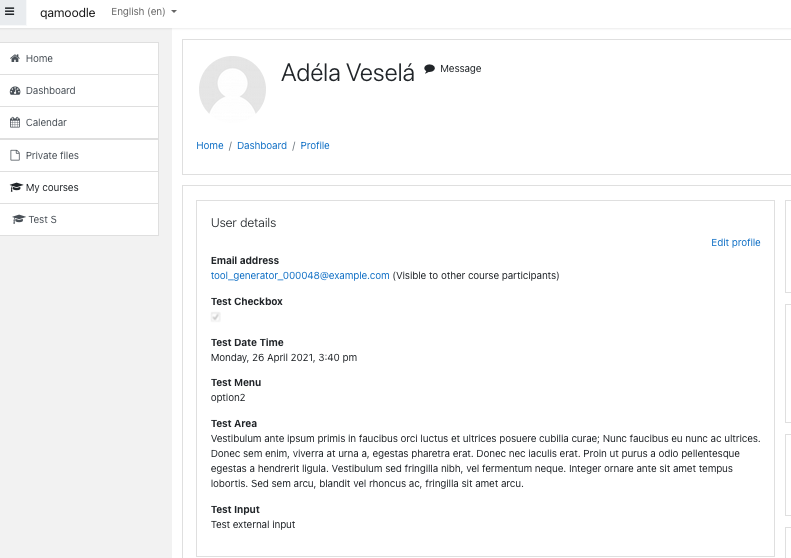Screen dimensions: 791x558
Task: Click the Edit profile link
Action: pyautogui.click(x=736, y=243)
